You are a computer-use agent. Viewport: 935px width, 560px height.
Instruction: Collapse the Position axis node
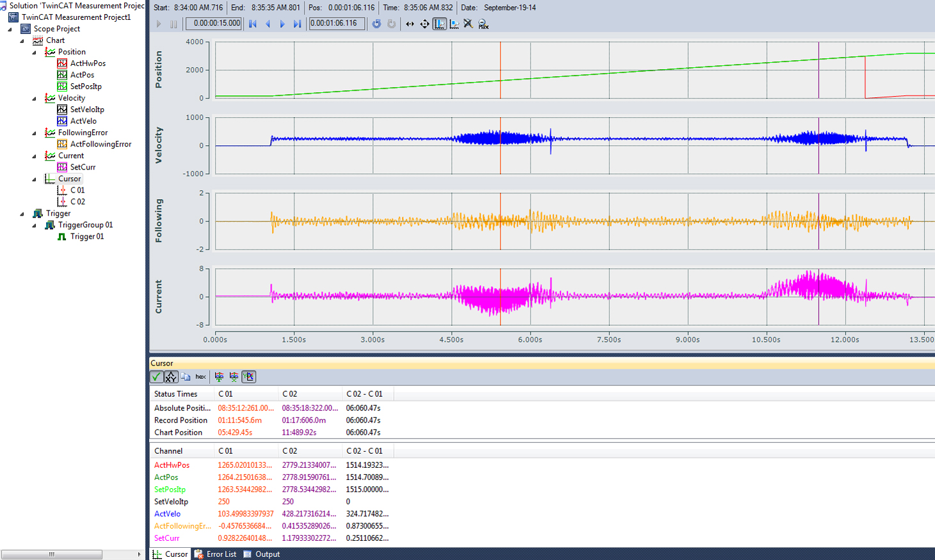click(x=34, y=52)
